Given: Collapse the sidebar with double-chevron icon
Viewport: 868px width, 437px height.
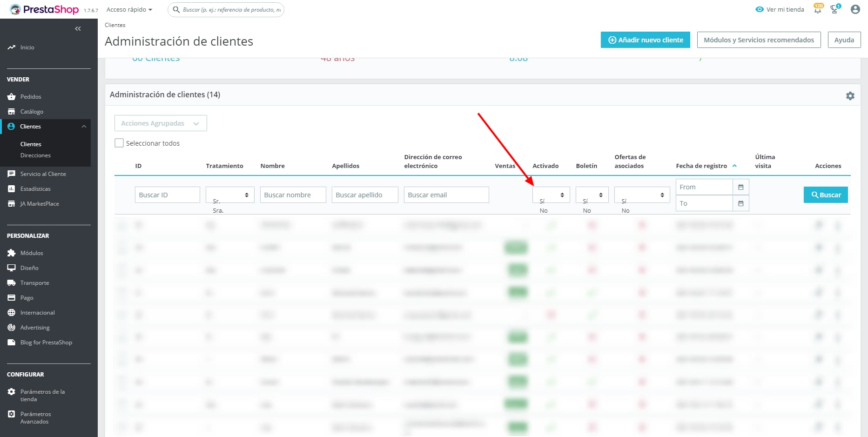Looking at the screenshot, I should tap(78, 29).
